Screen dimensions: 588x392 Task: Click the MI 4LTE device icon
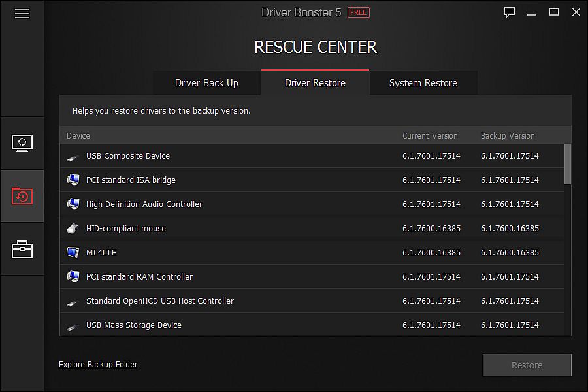73,252
